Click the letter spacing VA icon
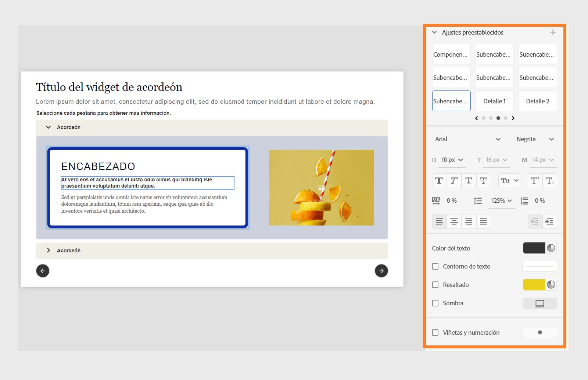588x380 pixels. click(436, 201)
